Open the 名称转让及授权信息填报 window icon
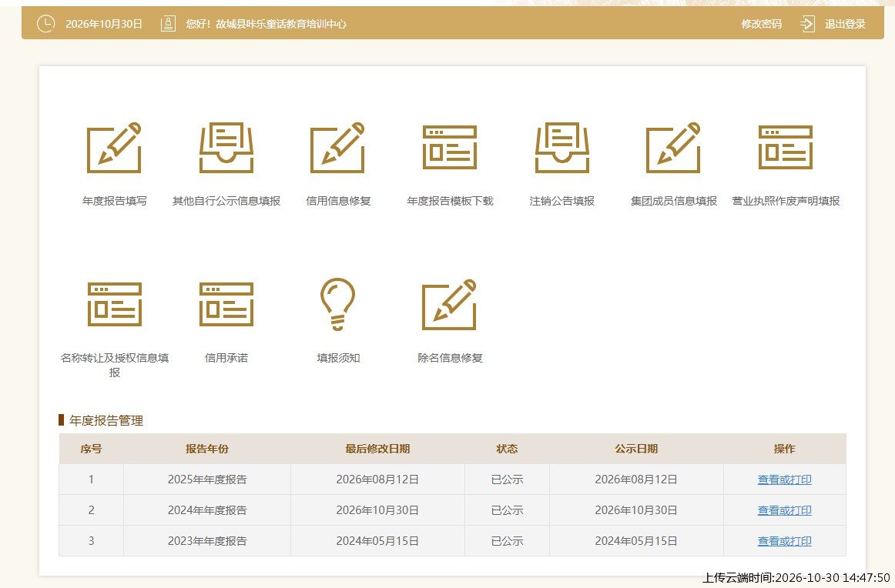The image size is (895, 588). (115, 304)
